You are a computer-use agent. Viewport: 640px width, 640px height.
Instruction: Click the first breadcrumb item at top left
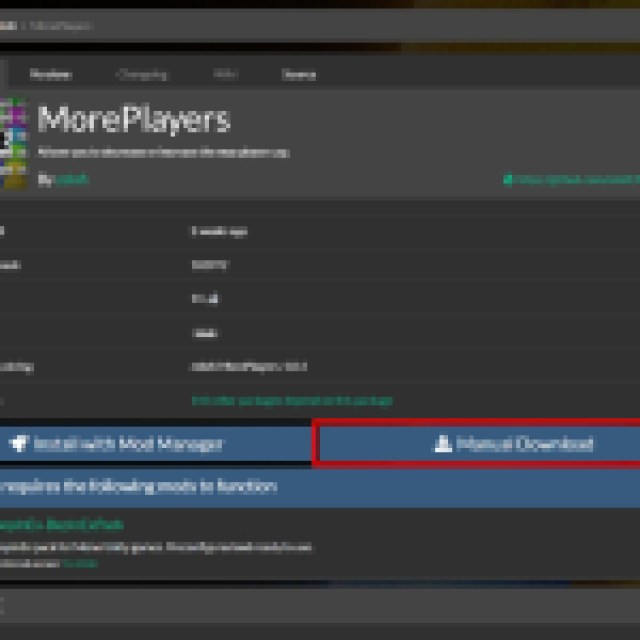pos(8,25)
